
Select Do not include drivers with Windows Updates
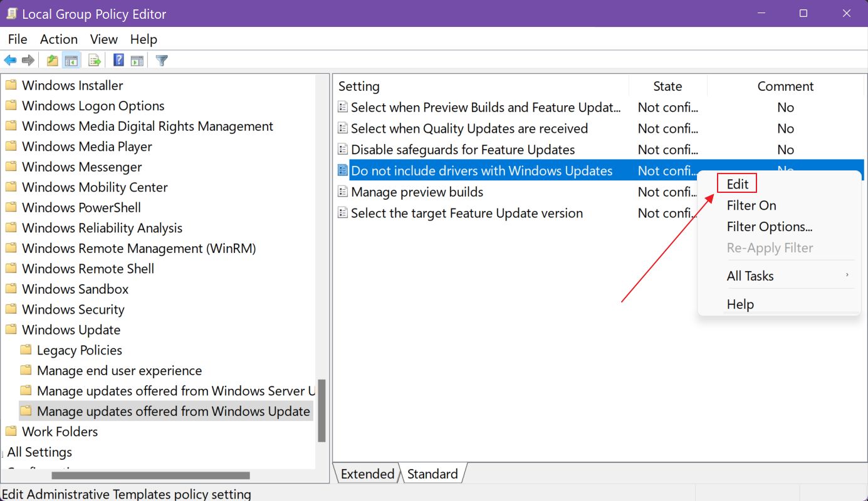pos(481,171)
